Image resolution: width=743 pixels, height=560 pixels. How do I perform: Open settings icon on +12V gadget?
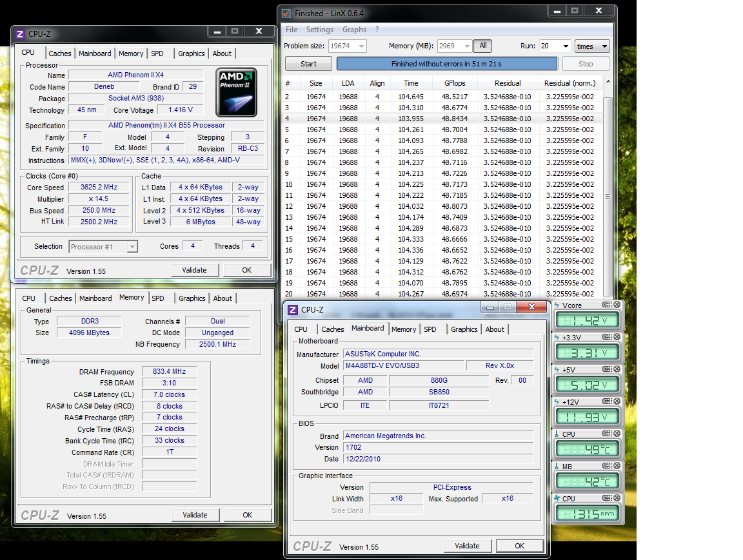click(x=606, y=401)
